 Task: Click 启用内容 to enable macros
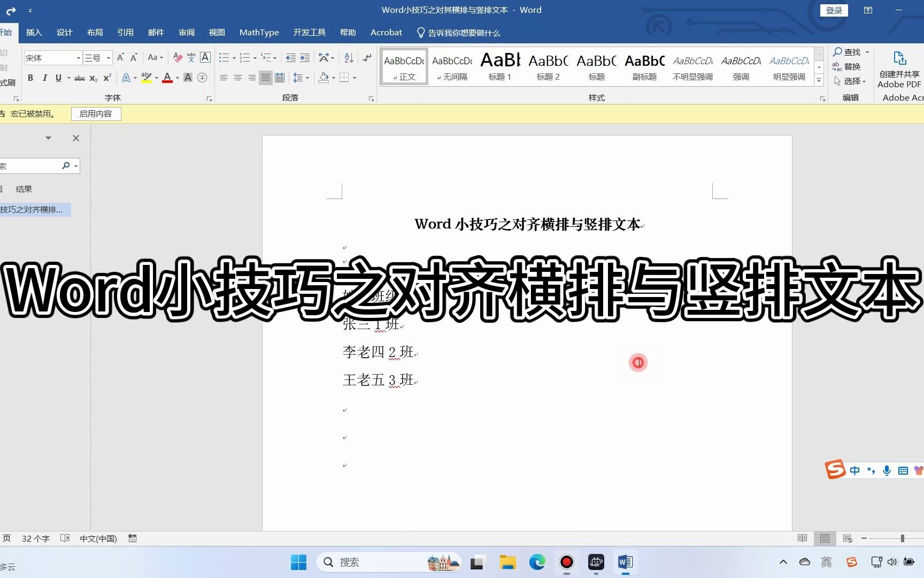coord(96,113)
